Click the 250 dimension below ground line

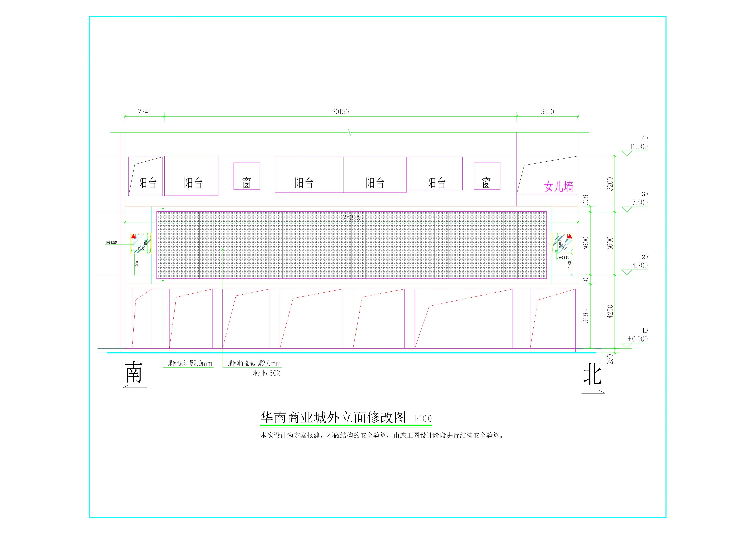pos(610,359)
